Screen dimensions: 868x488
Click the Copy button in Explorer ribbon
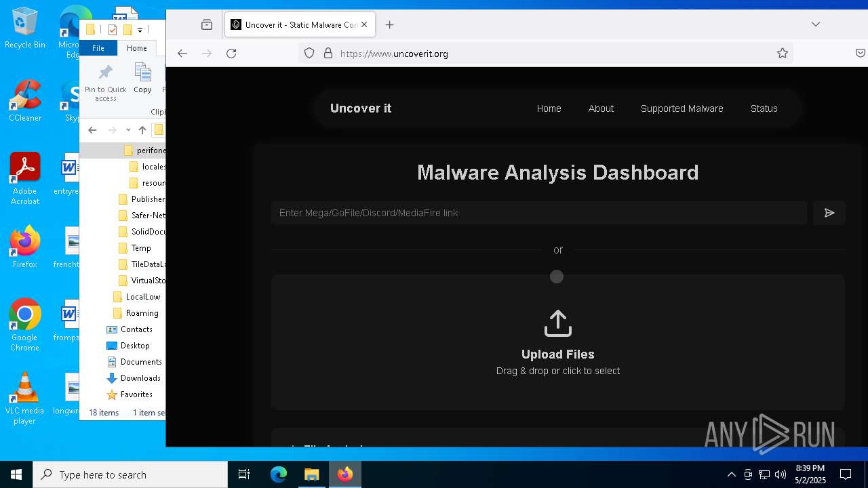point(142,79)
